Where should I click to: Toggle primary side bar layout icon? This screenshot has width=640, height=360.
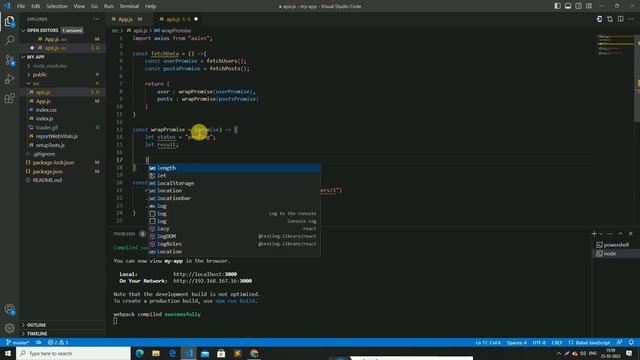pos(558,6)
